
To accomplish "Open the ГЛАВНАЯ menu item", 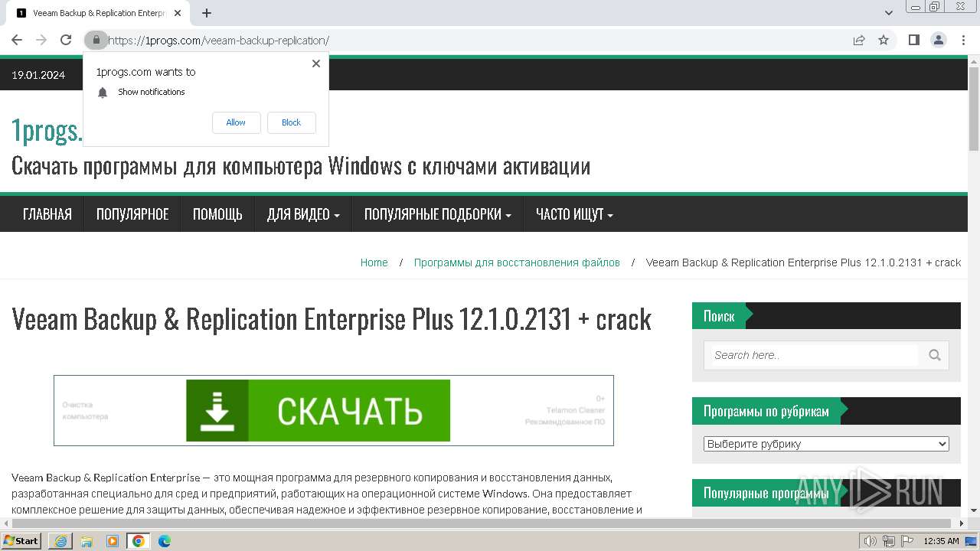I will point(47,214).
